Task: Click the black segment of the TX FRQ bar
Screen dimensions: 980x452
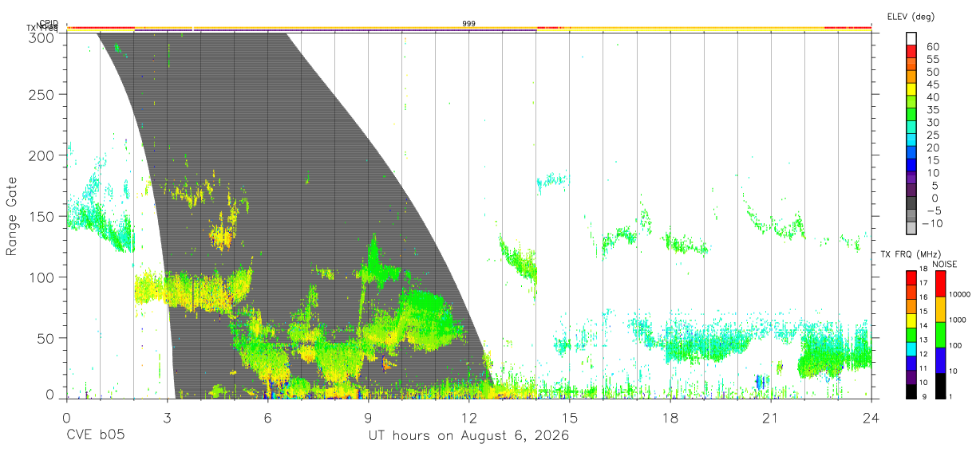Action: (911, 391)
